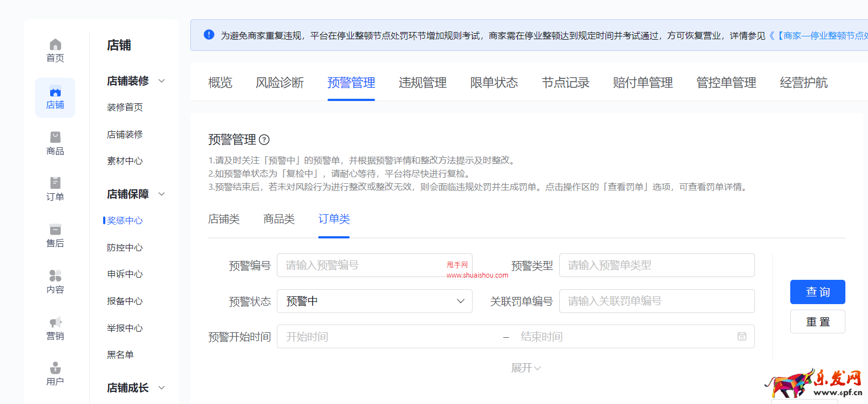Open calendar icon in 预警开始时间 field
This screenshot has height=404, width=868.
pos(742,337)
